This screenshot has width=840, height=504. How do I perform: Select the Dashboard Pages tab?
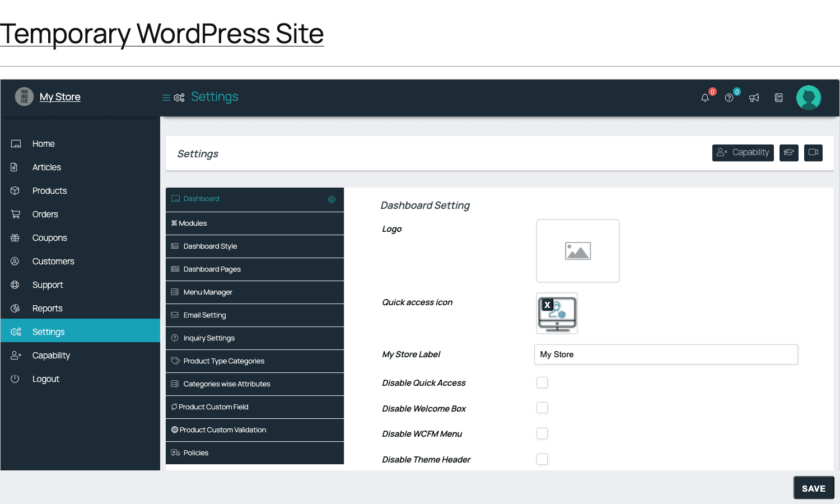coord(255,269)
